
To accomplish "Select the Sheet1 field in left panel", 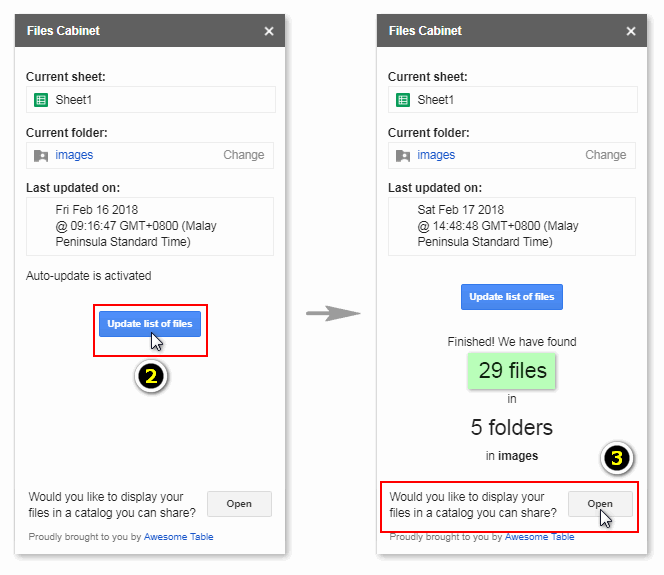I will [150, 100].
